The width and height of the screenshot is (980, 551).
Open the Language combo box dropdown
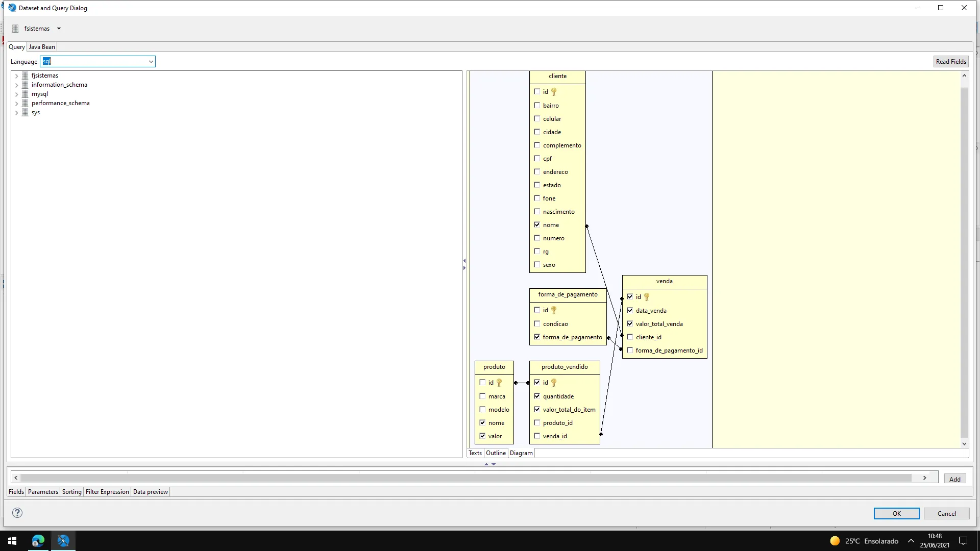click(x=151, y=62)
